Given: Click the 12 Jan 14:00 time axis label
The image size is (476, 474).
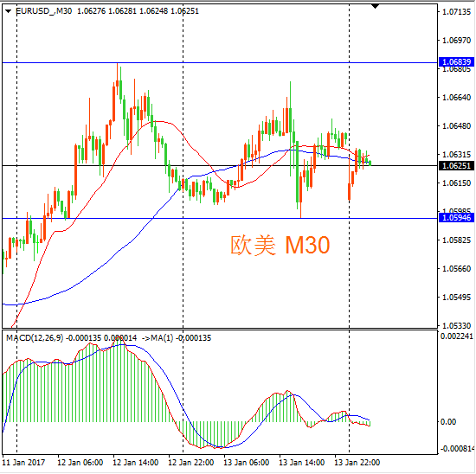Looking at the screenshot, I should pyautogui.click(x=135, y=463).
